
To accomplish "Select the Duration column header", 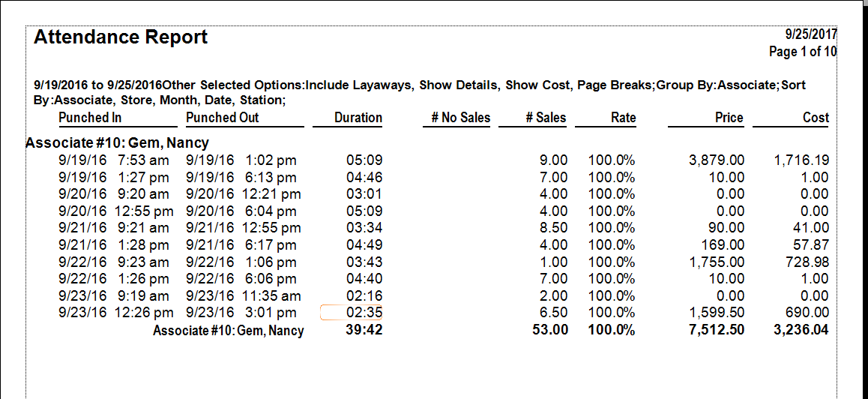I will (358, 118).
